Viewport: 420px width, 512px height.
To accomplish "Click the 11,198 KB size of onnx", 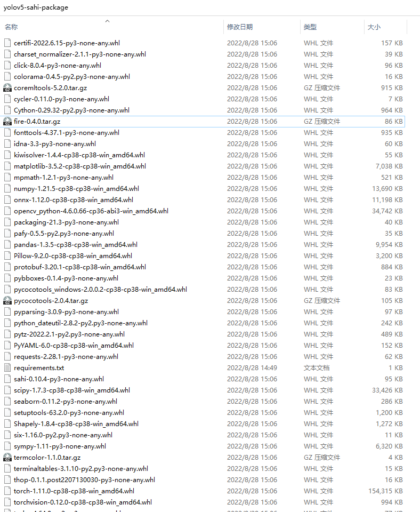I will (x=387, y=200).
